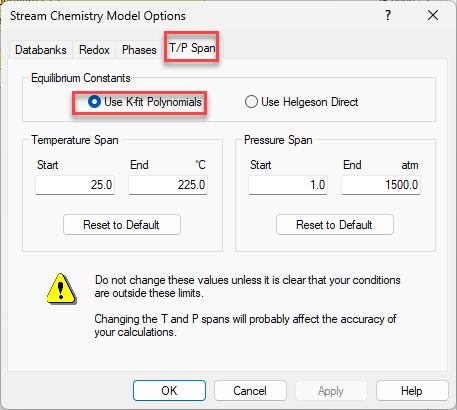
Task: Reset the Pressure Span to default
Action: [335, 225]
